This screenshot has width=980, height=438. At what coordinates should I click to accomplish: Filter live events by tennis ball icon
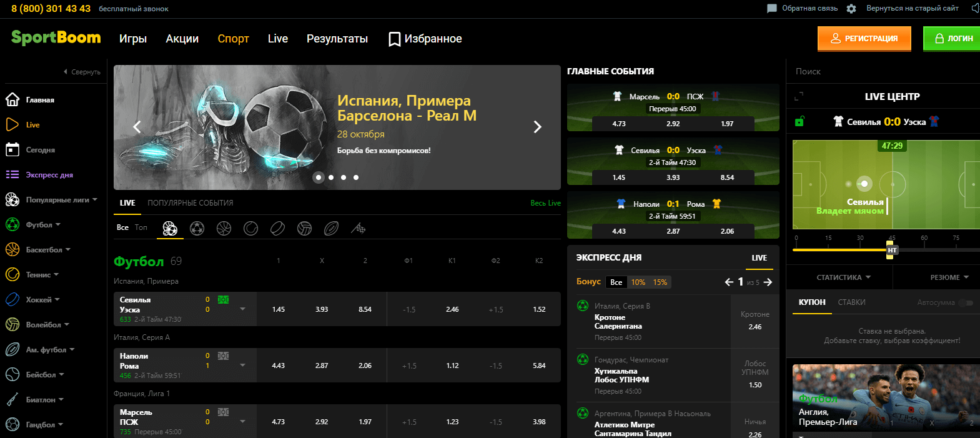[x=250, y=229]
